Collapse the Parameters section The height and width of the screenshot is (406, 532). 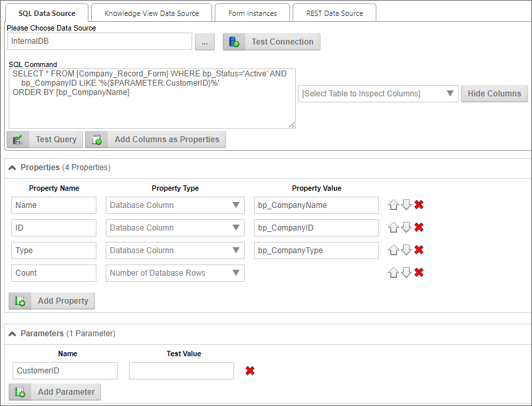12,334
